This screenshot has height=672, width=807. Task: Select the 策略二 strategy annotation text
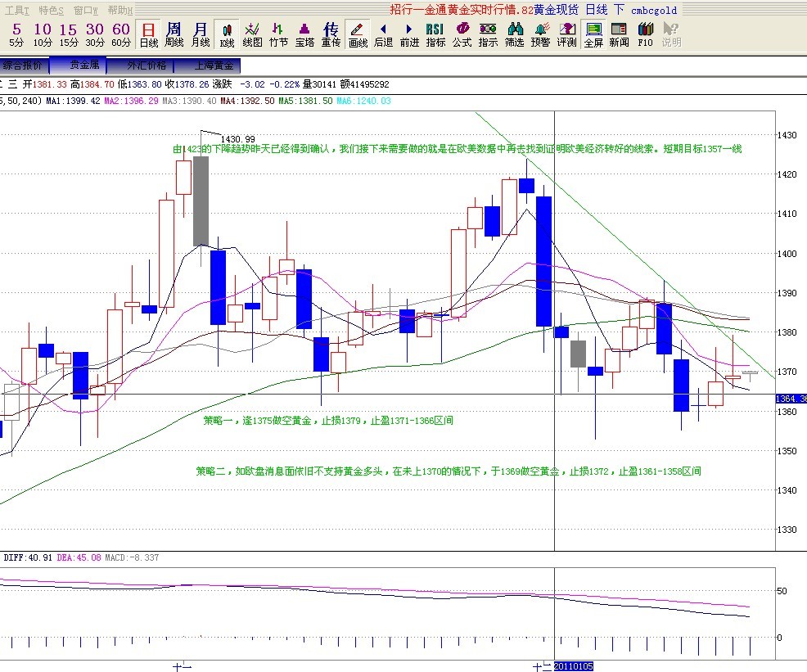point(449,471)
